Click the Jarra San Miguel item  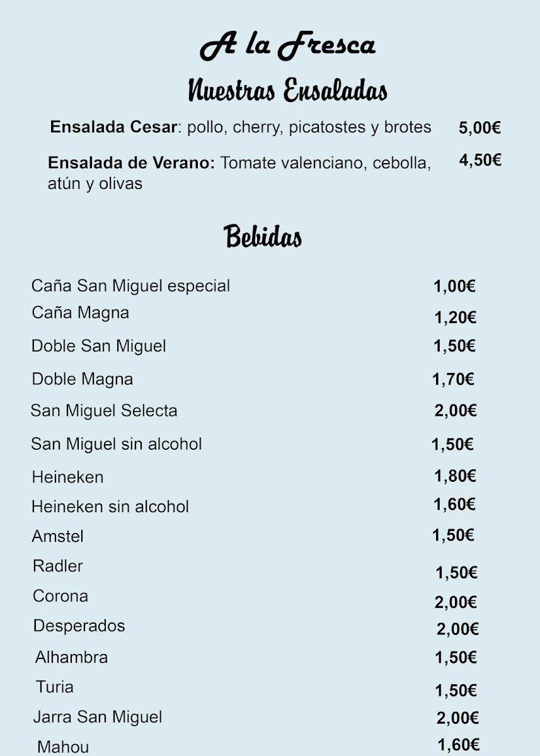(98, 717)
